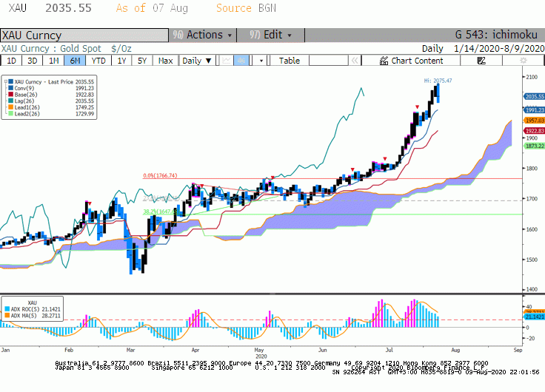Click the Aug label on time axis

coord(455,350)
